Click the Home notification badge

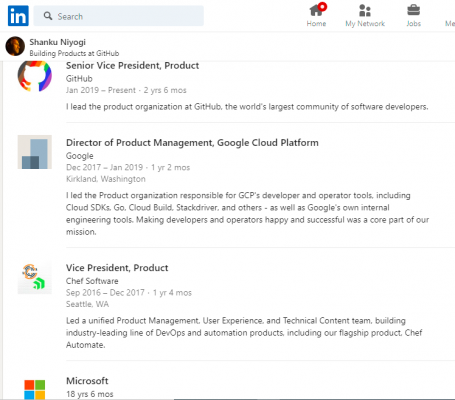pos(322,6)
